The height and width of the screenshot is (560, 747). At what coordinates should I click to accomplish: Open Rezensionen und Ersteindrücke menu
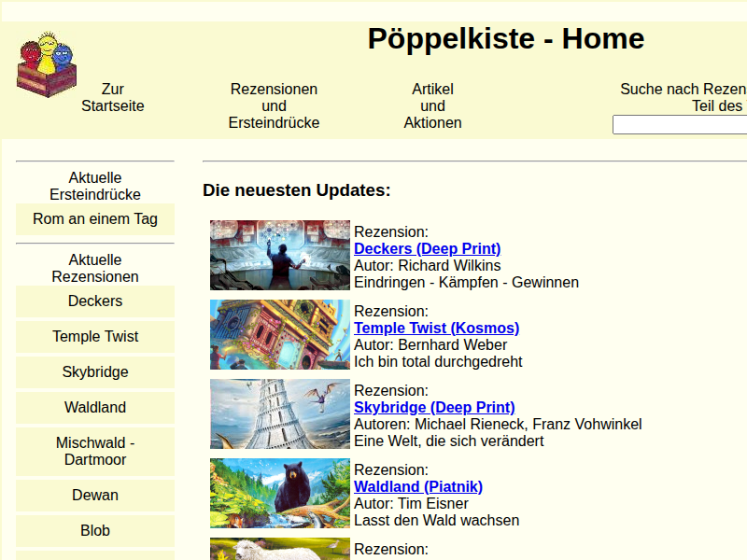pos(274,105)
